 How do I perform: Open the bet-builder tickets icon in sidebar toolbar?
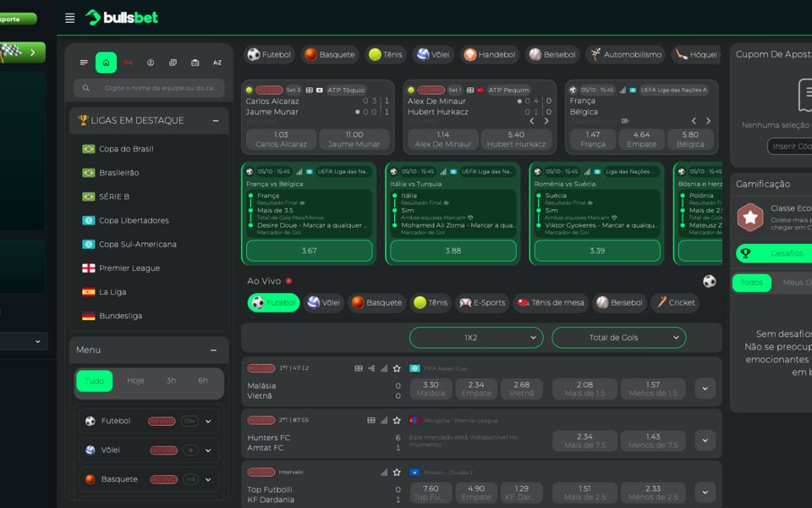point(173,63)
